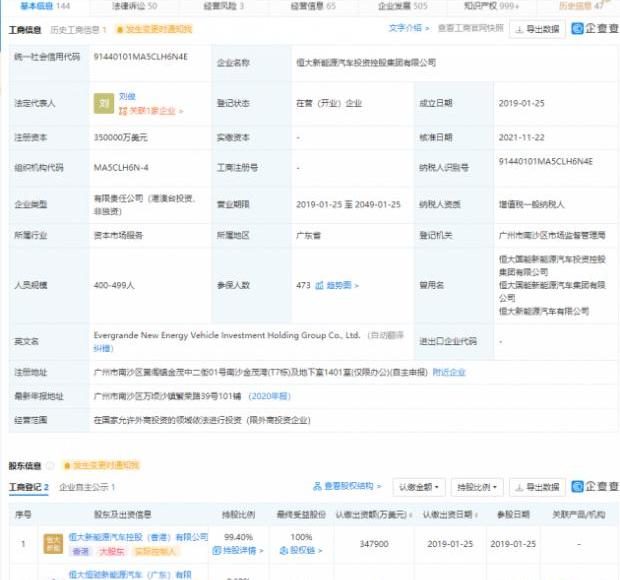Click 认缴出资额 value 347900
Viewport: 620px width, 580px height.
pyautogui.click(x=374, y=544)
